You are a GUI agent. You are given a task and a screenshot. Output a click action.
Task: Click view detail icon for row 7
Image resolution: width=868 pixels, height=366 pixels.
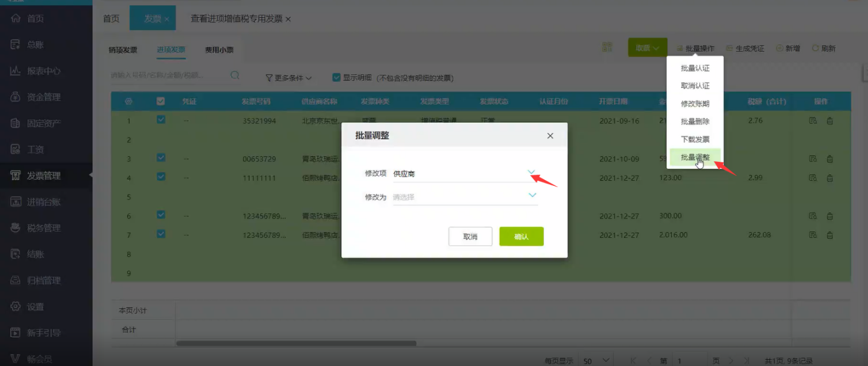tap(813, 235)
